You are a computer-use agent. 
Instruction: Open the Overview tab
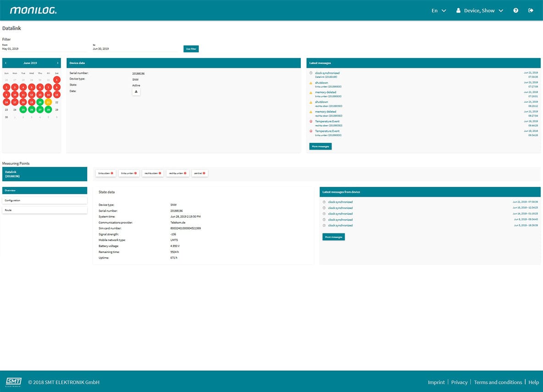pos(44,190)
